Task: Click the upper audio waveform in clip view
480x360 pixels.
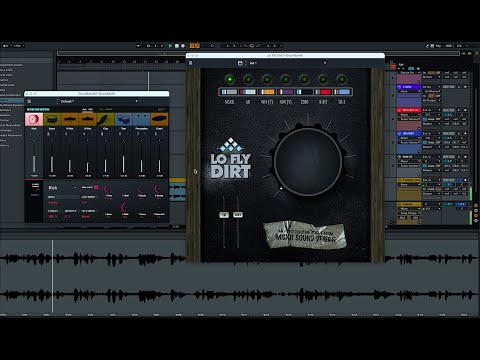Action: tap(240, 258)
